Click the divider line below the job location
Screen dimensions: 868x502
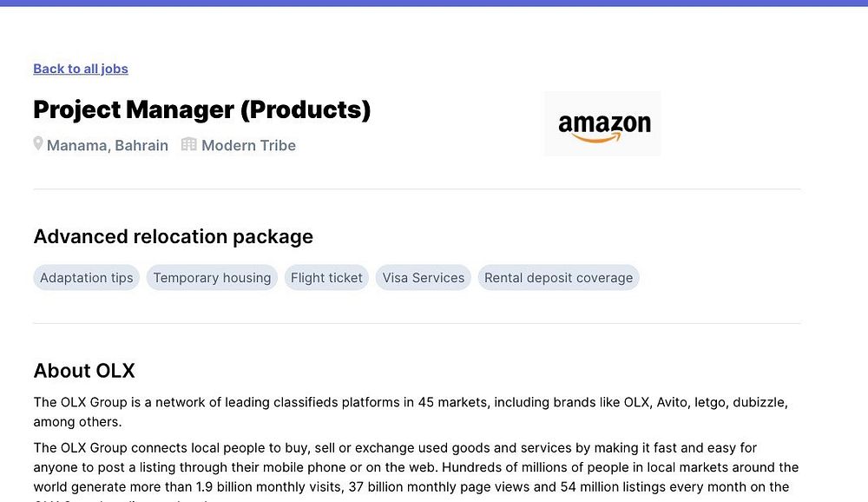click(417, 188)
